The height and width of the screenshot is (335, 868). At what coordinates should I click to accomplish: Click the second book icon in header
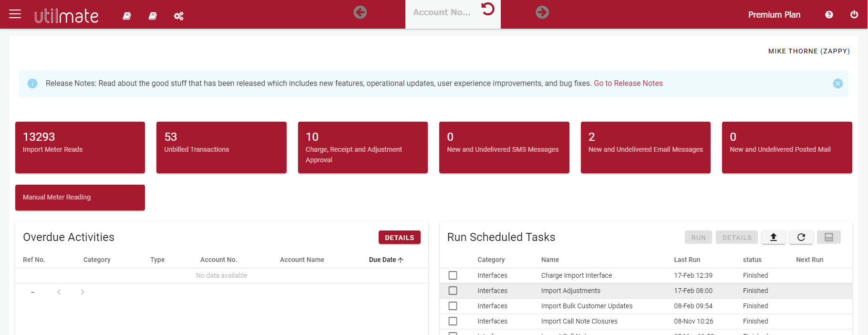[x=153, y=16]
